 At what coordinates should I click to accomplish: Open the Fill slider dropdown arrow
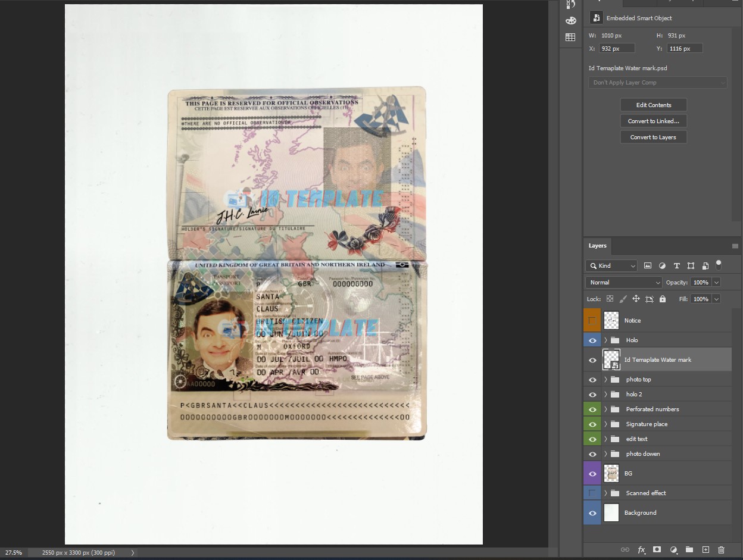[x=716, y=299]
